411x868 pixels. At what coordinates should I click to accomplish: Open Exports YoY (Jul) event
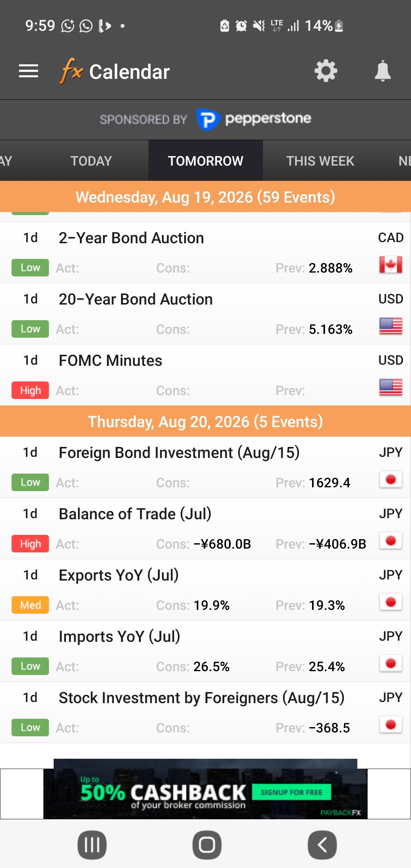[205, 590]
